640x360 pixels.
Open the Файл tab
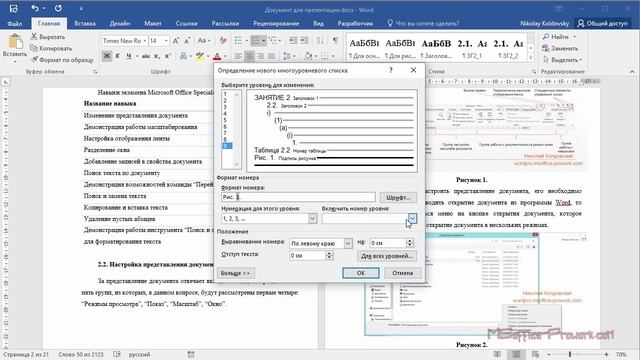coord(15,23)
